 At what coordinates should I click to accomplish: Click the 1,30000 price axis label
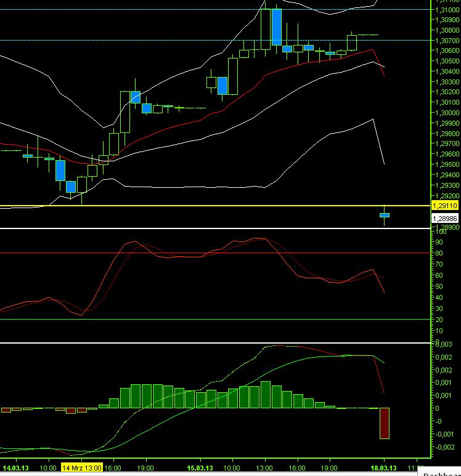point(447,113)
